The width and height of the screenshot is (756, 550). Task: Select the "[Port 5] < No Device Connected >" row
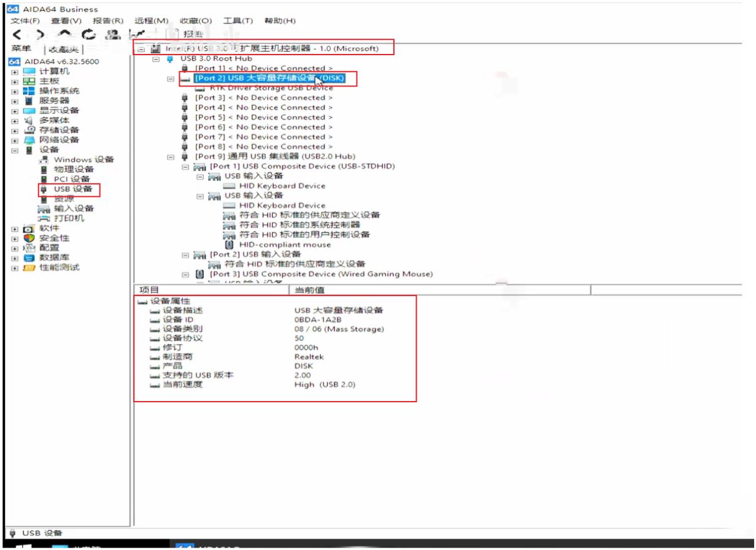264,117
